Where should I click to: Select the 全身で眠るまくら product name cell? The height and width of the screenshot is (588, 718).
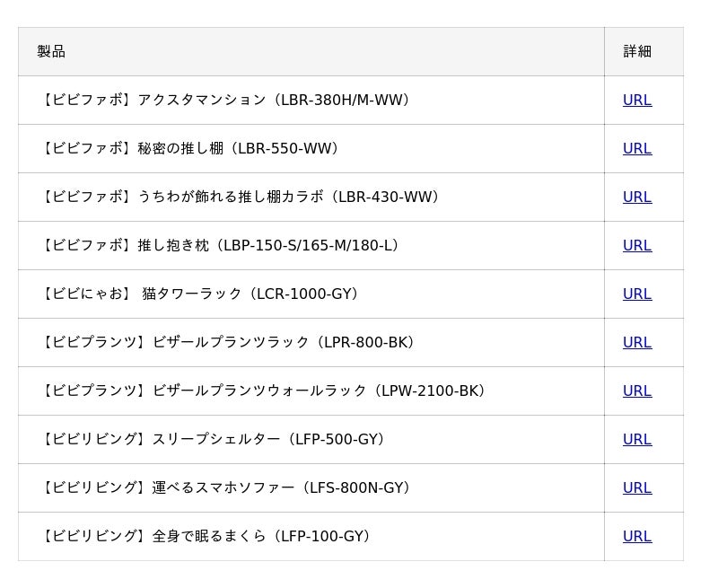(x=206, y=537)
